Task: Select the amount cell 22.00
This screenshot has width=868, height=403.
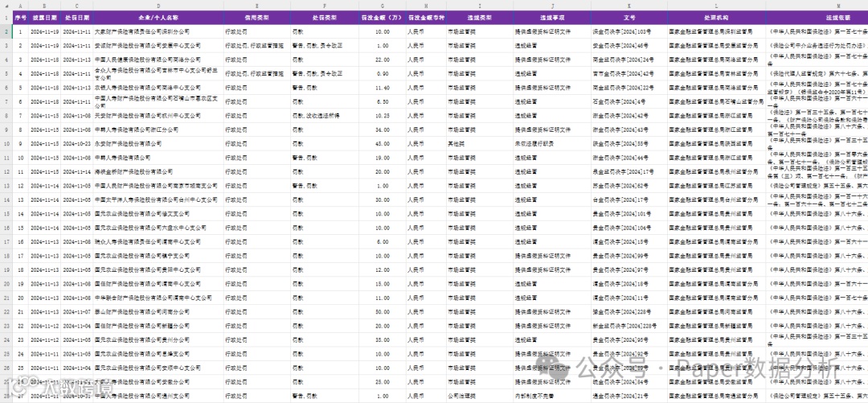Action: coord(383,60)
